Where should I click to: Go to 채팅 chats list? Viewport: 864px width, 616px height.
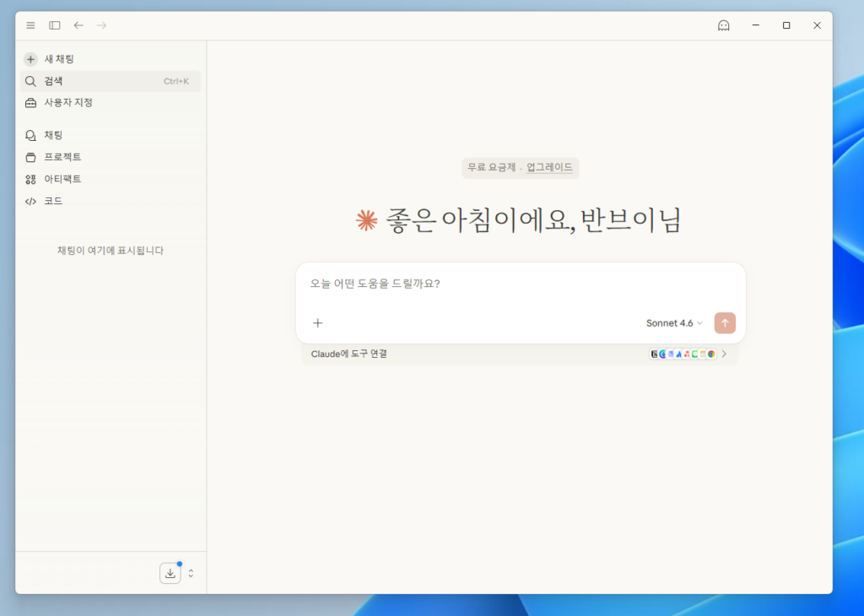pyautogui.click(x=53, y=135)
